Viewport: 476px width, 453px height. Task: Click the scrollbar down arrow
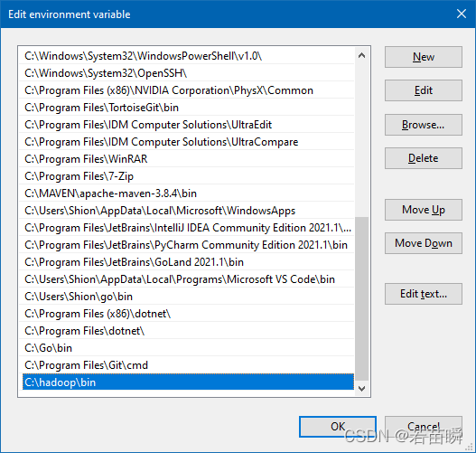(361, 389)
